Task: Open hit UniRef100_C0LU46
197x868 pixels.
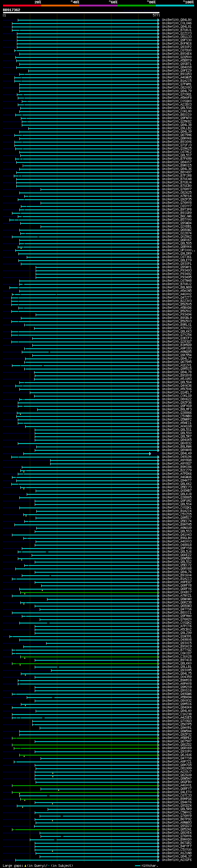Action: click(x=177, y=23)
